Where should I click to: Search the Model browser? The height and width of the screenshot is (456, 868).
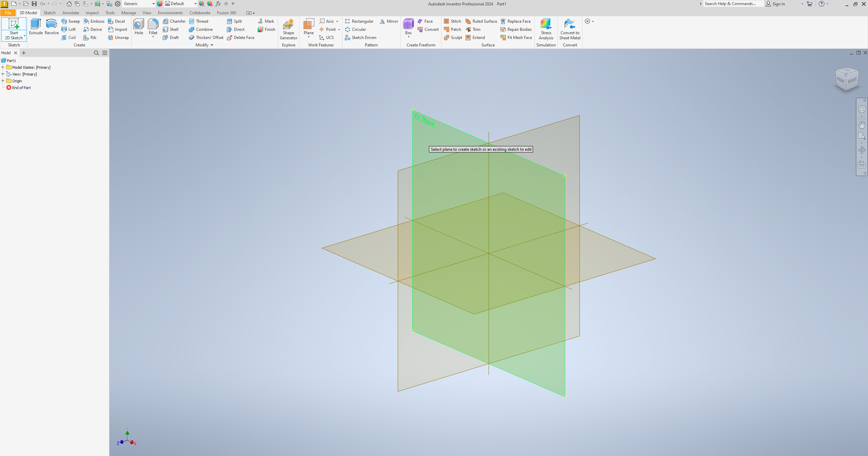[96, 53]
